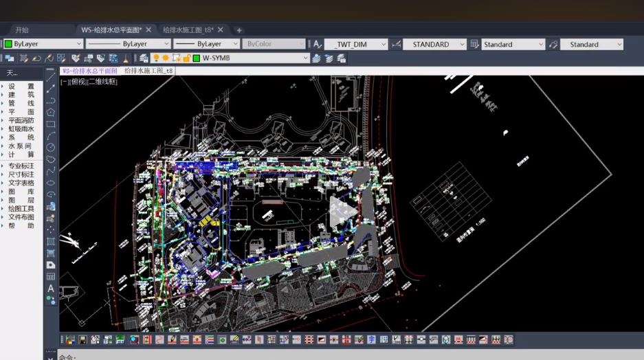Toggle the layer lock padlock icon

click(186, 58)
